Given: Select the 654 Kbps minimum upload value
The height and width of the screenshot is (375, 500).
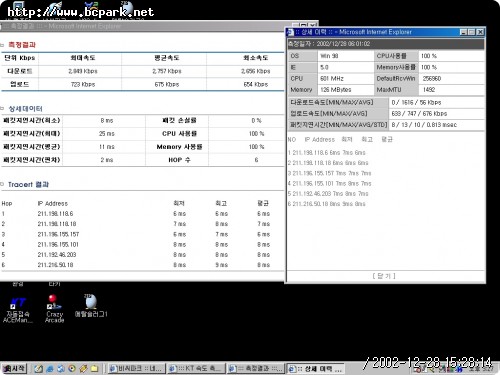Looking at the screenshot, I should 256,85.
